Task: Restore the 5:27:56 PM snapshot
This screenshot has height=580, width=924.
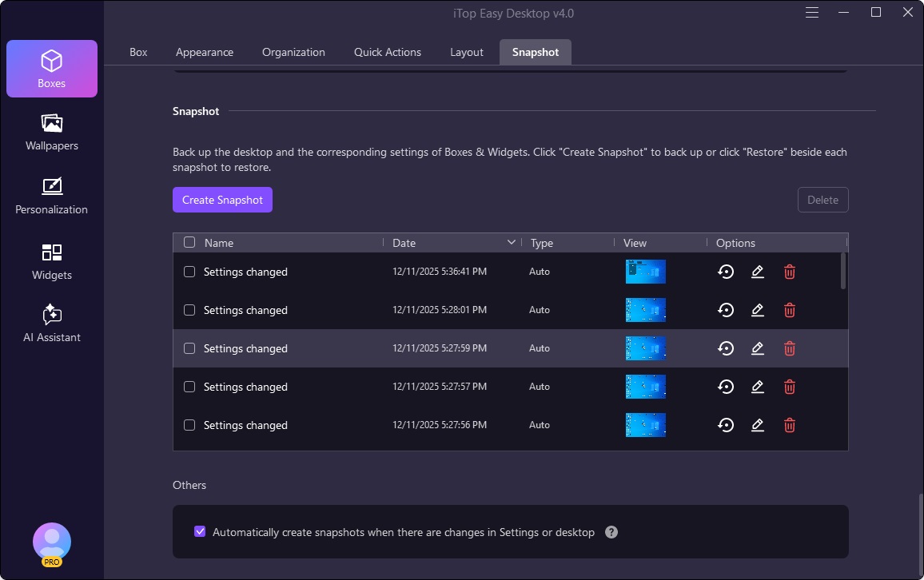Action: tap(726, 425)
